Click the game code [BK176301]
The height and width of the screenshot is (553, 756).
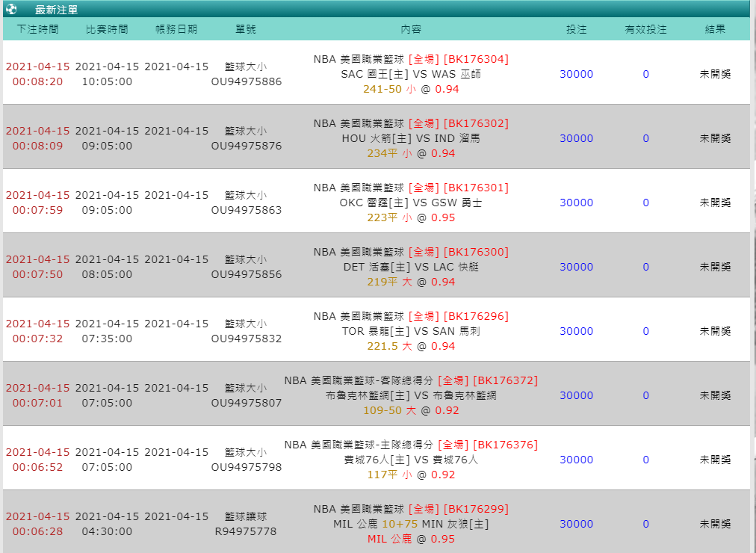pos(476,188)
